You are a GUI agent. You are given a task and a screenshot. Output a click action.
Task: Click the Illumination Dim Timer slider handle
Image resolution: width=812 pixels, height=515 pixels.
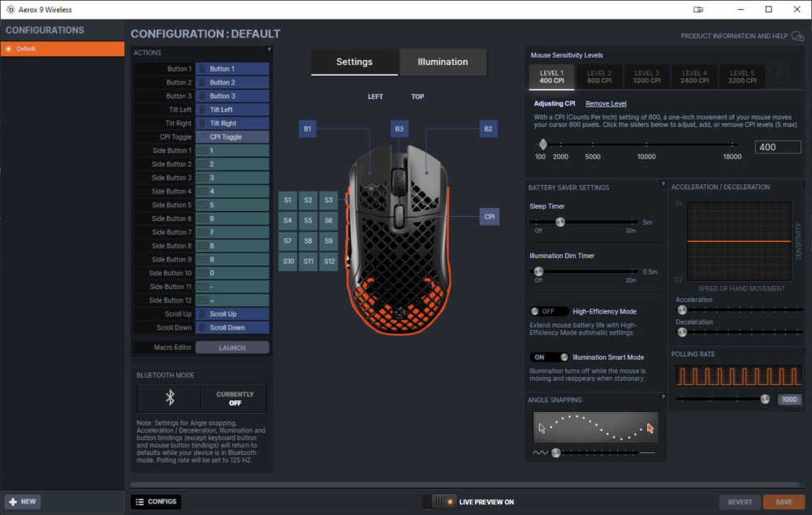point(538,271)
